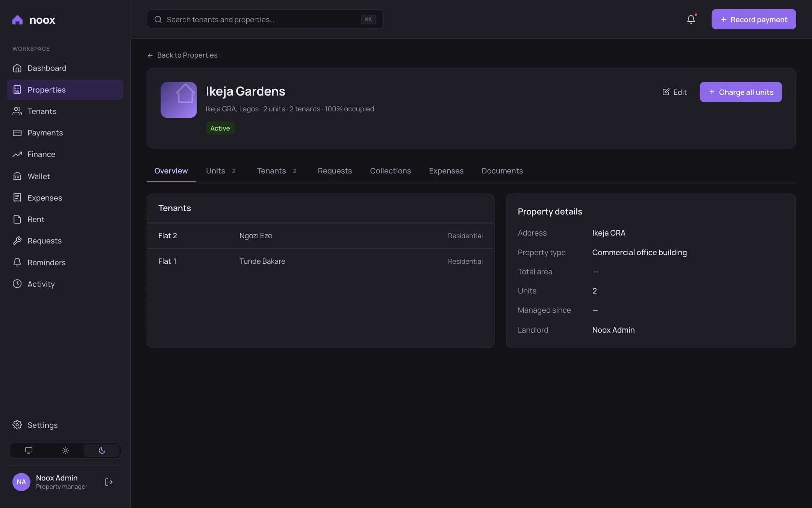Open the notifications bell

click(691, 19)
